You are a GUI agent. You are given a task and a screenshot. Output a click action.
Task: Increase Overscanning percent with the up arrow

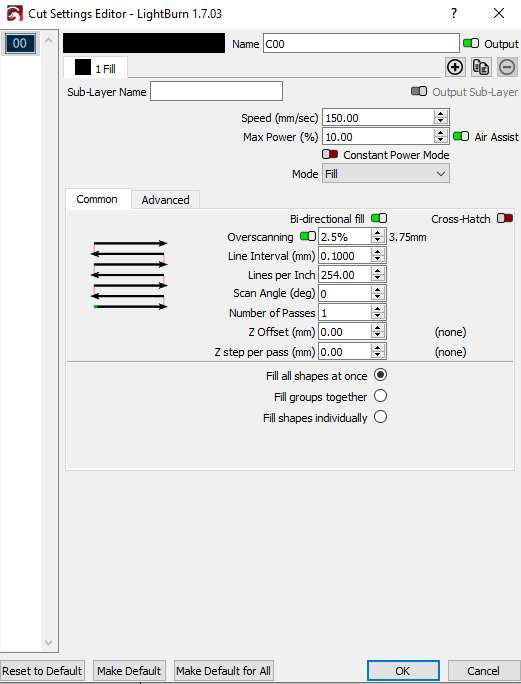coord(377,233)
